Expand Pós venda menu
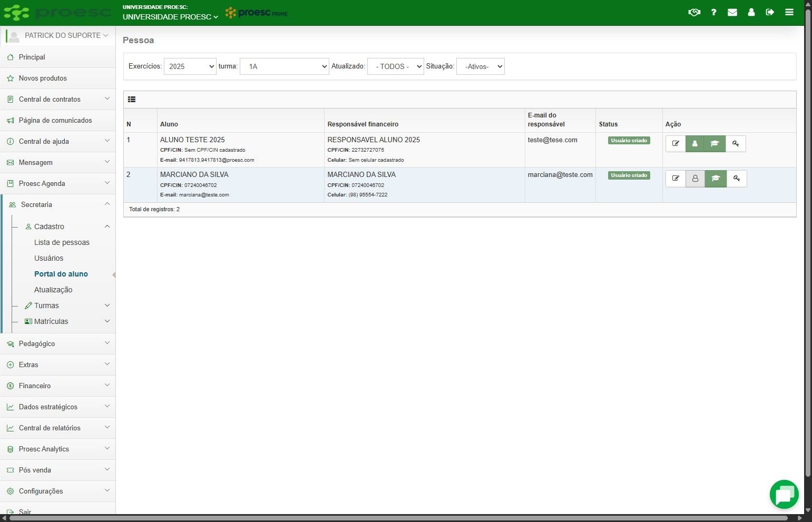812x522 pixels. [x=58, y=470]
